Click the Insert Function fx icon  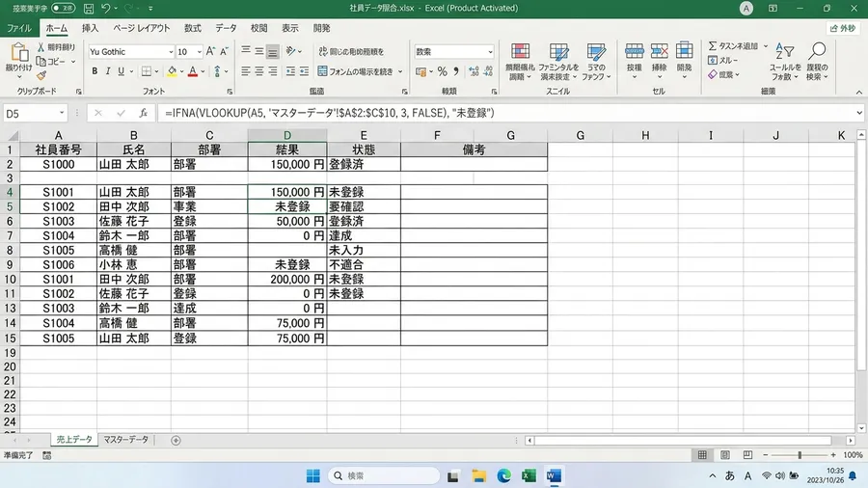144,113
